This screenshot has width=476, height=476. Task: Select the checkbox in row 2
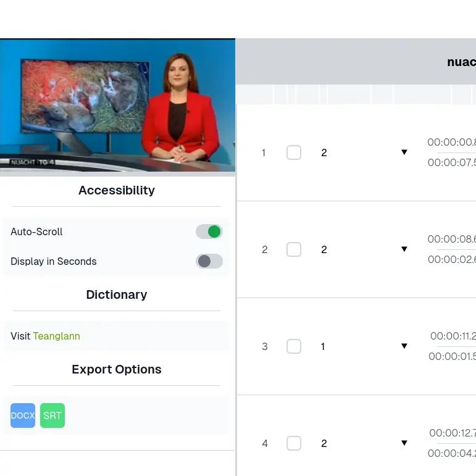[294, 249]
